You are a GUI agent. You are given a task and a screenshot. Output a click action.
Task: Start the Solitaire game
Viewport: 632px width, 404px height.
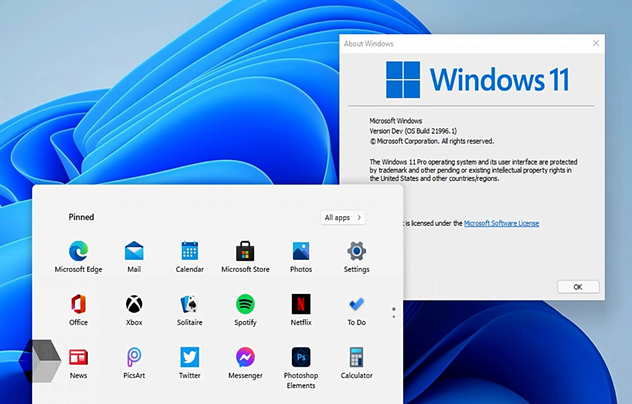tap(189, 304)
